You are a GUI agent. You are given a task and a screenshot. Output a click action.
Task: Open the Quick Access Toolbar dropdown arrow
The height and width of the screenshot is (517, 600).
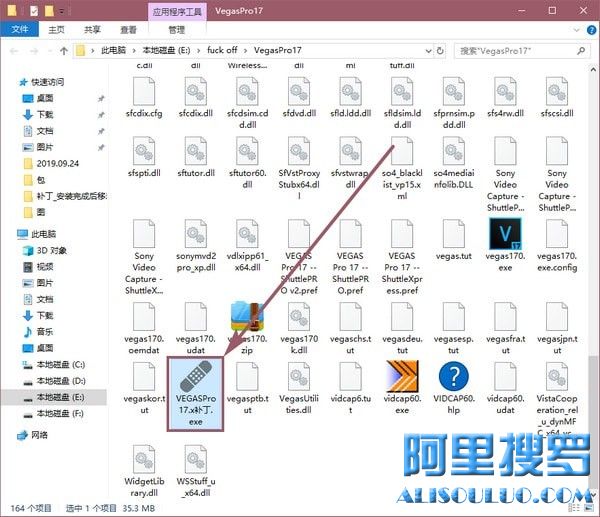pos(61,11)
